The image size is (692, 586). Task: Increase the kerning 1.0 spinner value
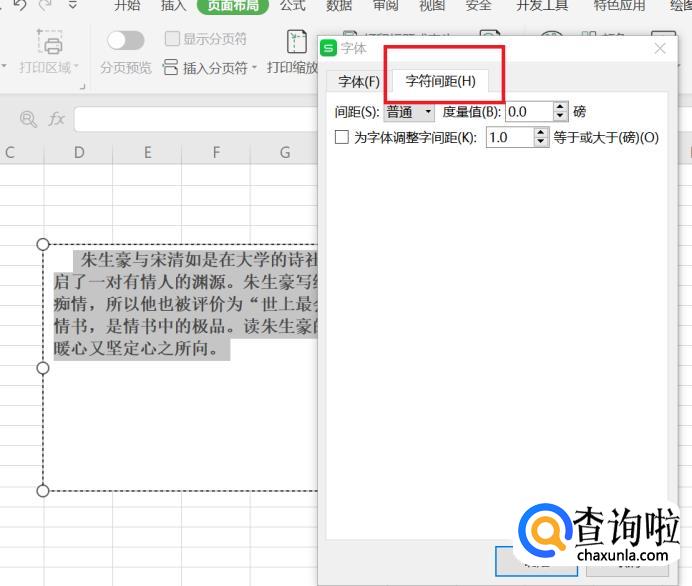click(x=541, y=133)
